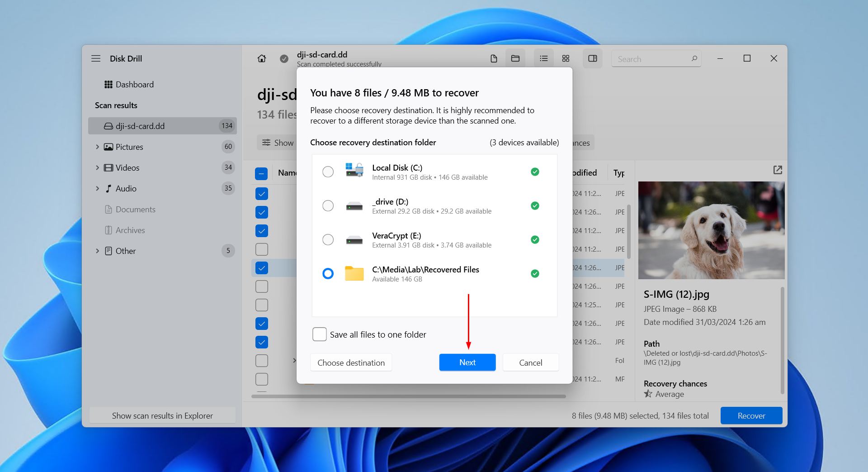Click Choose destination button
The height and width of the screenshot is (472, 868).
pos(351,362)
